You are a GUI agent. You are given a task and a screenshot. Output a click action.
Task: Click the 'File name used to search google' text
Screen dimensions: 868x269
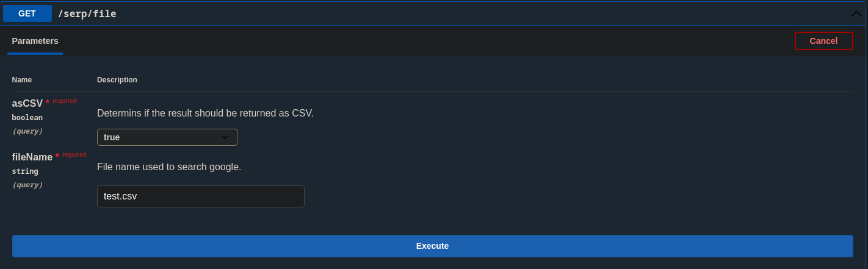(169, 167)
